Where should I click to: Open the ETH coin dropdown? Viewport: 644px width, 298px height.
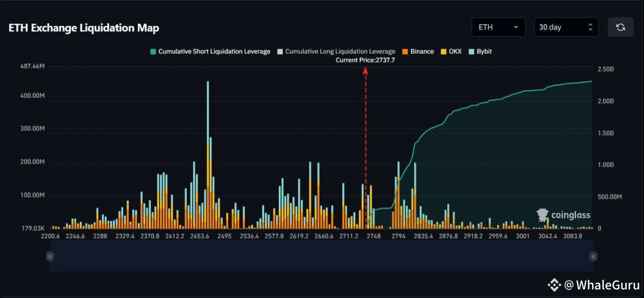(x=498, y=27)
